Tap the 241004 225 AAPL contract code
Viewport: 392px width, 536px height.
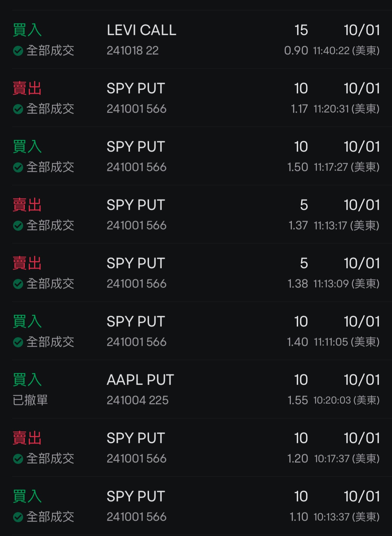tap(137, 400)
